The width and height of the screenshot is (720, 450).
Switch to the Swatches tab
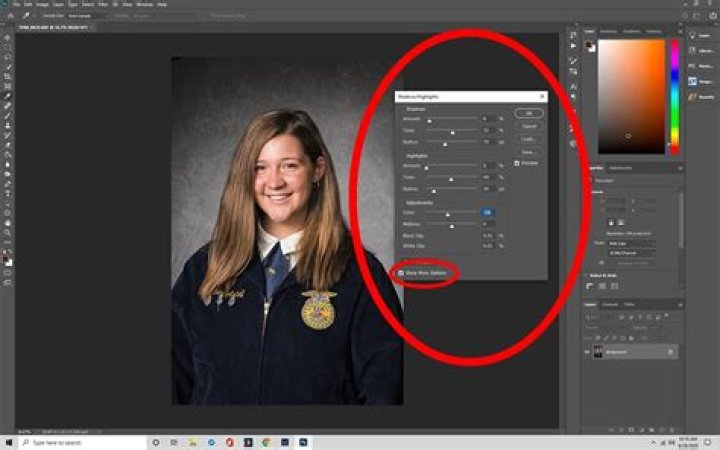point(608,31)
